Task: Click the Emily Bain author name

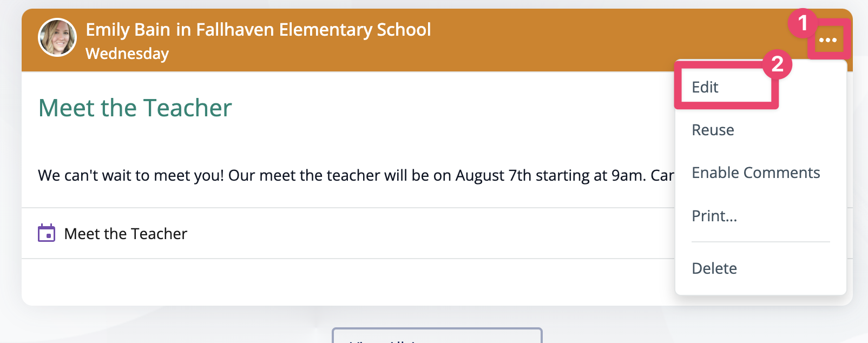Action: 128,29
